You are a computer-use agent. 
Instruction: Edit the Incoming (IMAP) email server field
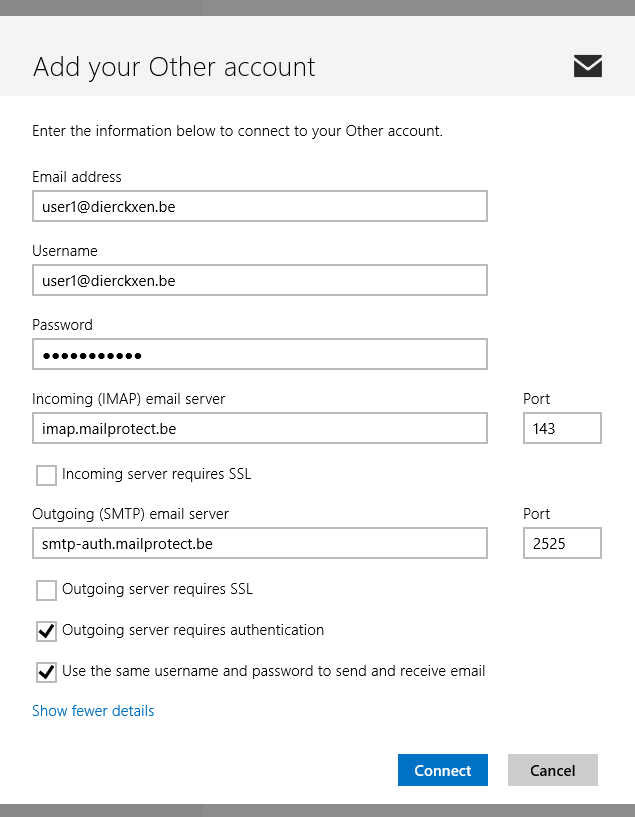[x=260, y=428]
